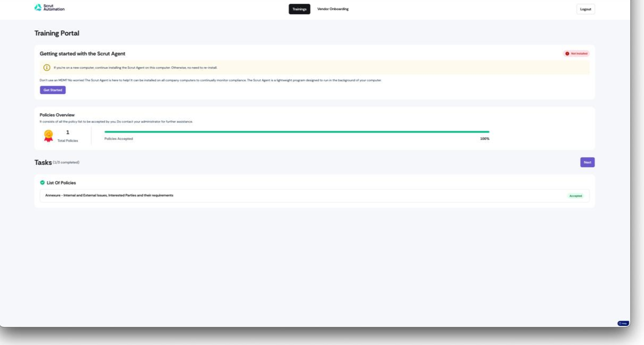Click the Scrut Automation logo
This screenshot has height=345, width=644.
click(x=49, y=7)
